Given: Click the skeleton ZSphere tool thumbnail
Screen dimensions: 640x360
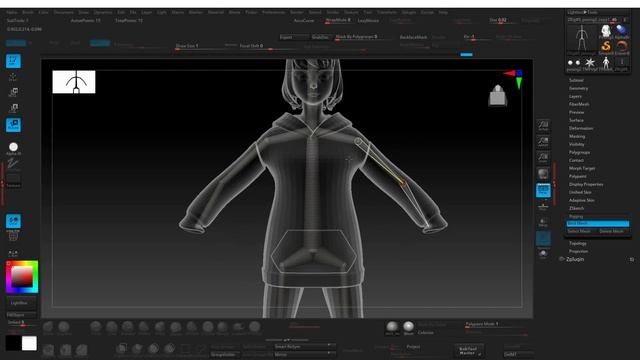Looking at the screenshot, I should click(581, 38).
